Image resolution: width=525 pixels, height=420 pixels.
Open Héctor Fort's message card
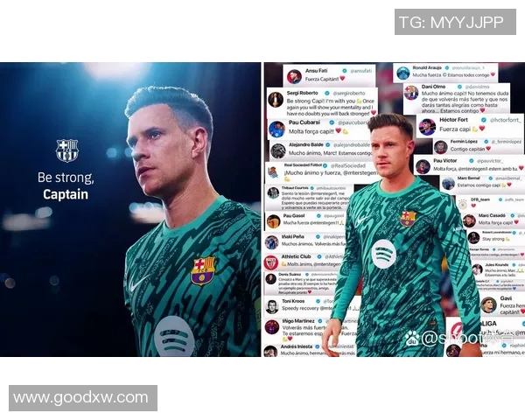(x=470, y=125)
